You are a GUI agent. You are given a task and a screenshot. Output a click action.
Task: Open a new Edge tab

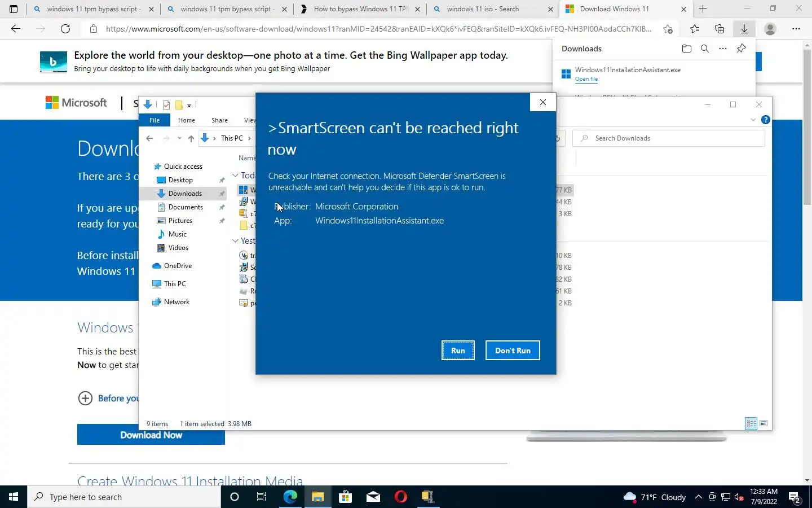point(703,9)
